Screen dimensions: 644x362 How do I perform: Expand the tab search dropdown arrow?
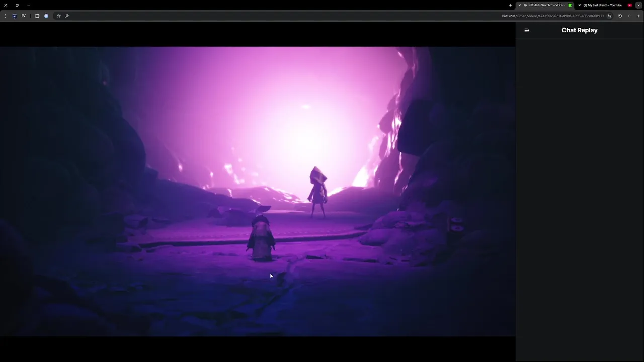coord(638,5)
